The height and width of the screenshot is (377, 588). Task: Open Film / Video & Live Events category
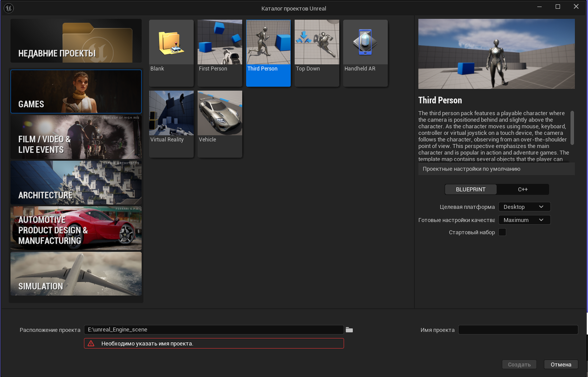click(76, 137)
